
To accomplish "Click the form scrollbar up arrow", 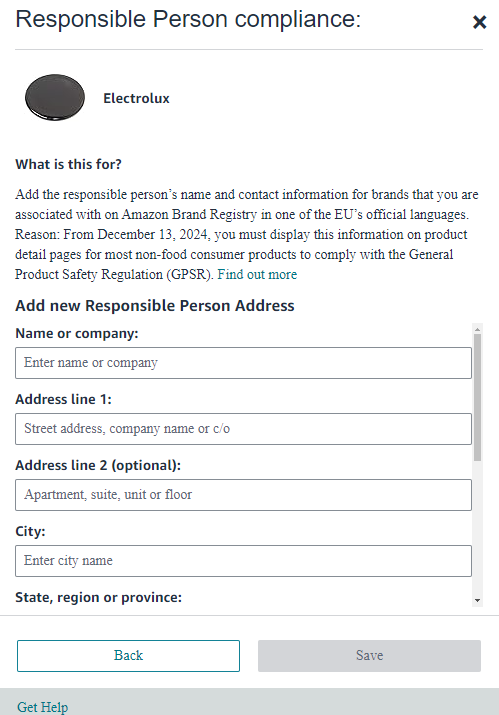I will (x=478, y=329).
